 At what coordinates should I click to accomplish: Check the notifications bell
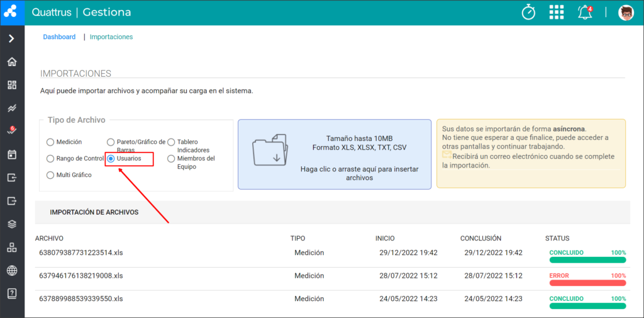click(586, 13)
